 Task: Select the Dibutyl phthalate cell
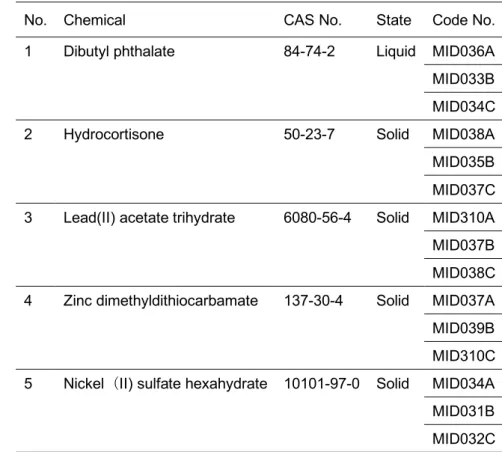(119, 52)
